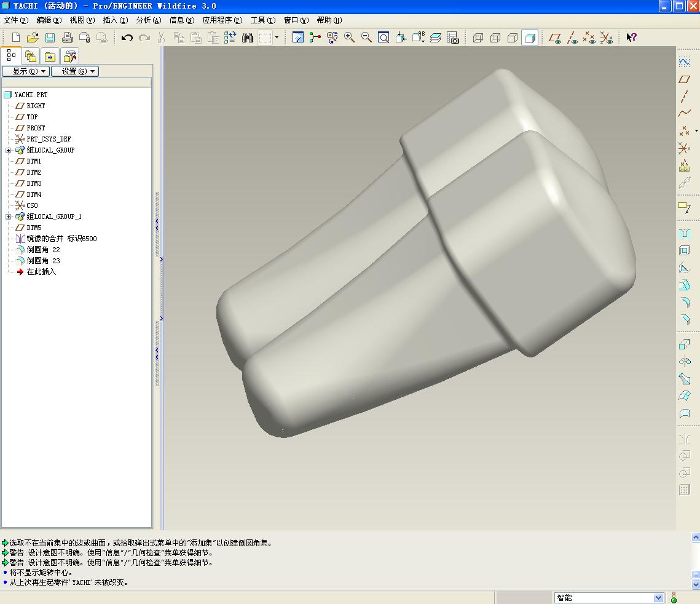Open the 帮助 menu
Image resolution: width=700 pixels, height=604 pixels.
pyautogui.click(x=329, y=20)
